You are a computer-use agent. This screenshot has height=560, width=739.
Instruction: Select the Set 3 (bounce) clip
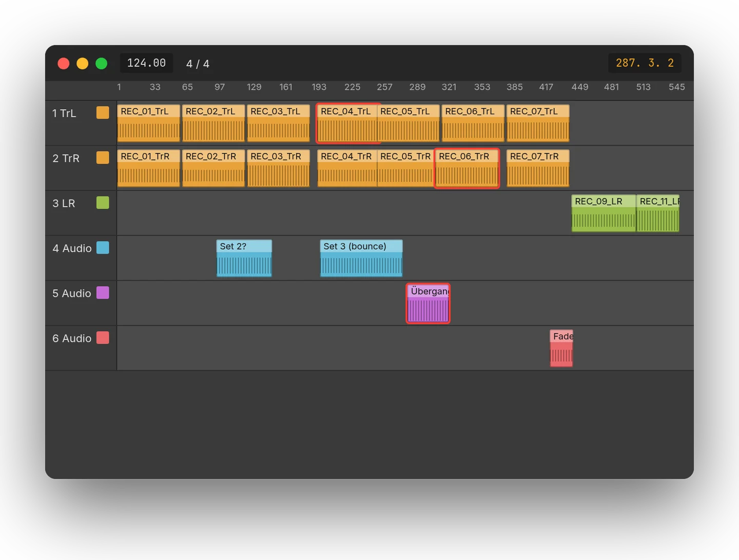361,258
